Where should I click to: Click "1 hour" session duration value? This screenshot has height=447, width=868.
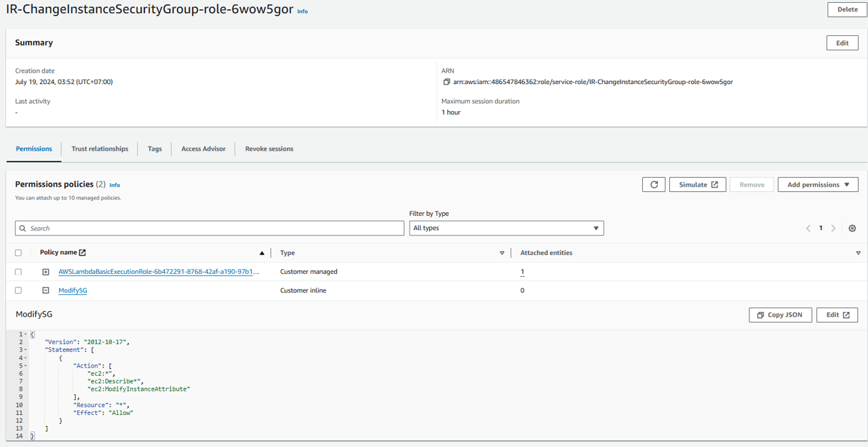coord(451,113)
